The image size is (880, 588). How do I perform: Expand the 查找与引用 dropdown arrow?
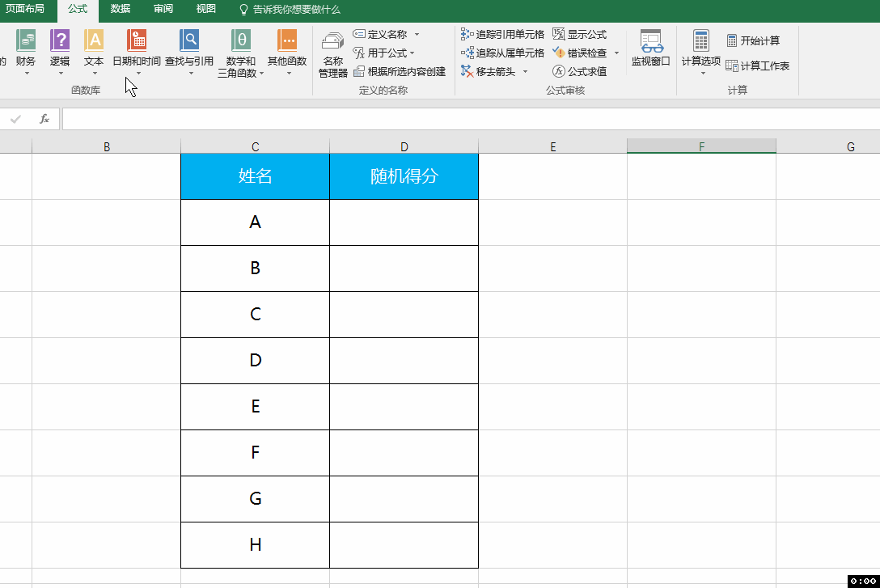(x=191, y=73)
